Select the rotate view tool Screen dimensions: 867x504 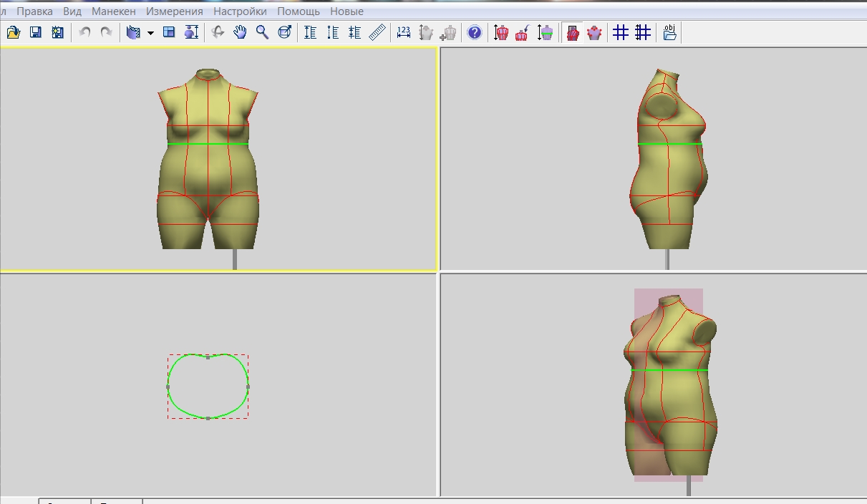click(218, 32)
